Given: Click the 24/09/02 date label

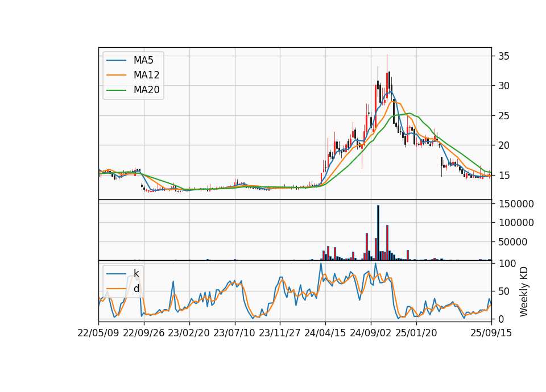Looking at the screenshot, I should pyautogui.click(x=370, y=333).
